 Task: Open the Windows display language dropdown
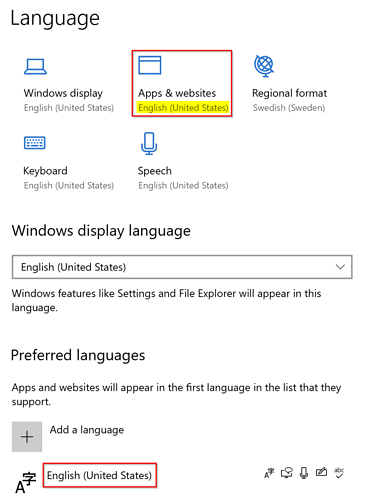tap(182, 267)
